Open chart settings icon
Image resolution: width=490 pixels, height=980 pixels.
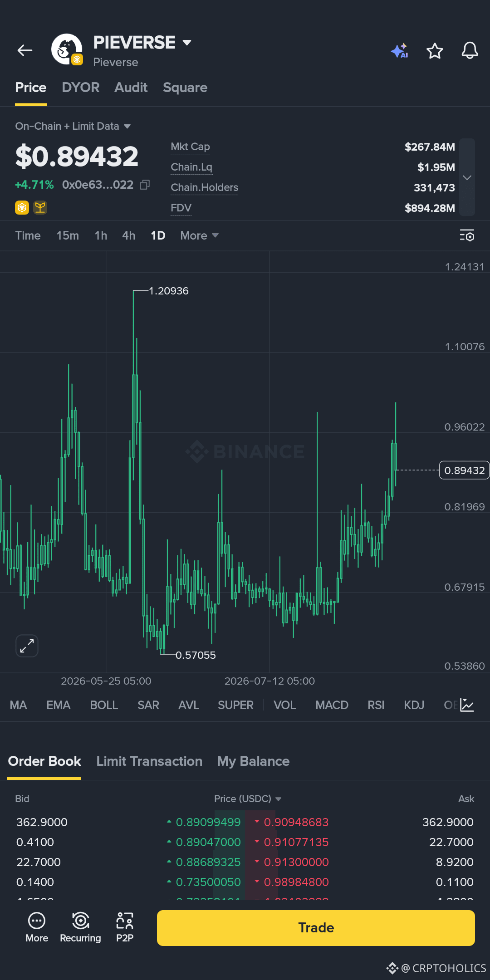pyautogui.click(x=467, y=235)
